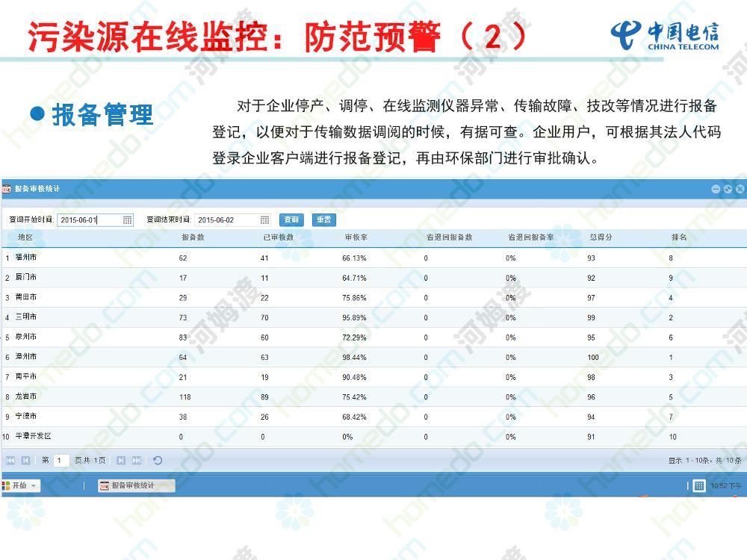This screenshot has height=560, width=747.
Task: Click the grid icon beside the clock
Action: click(699, 486)
